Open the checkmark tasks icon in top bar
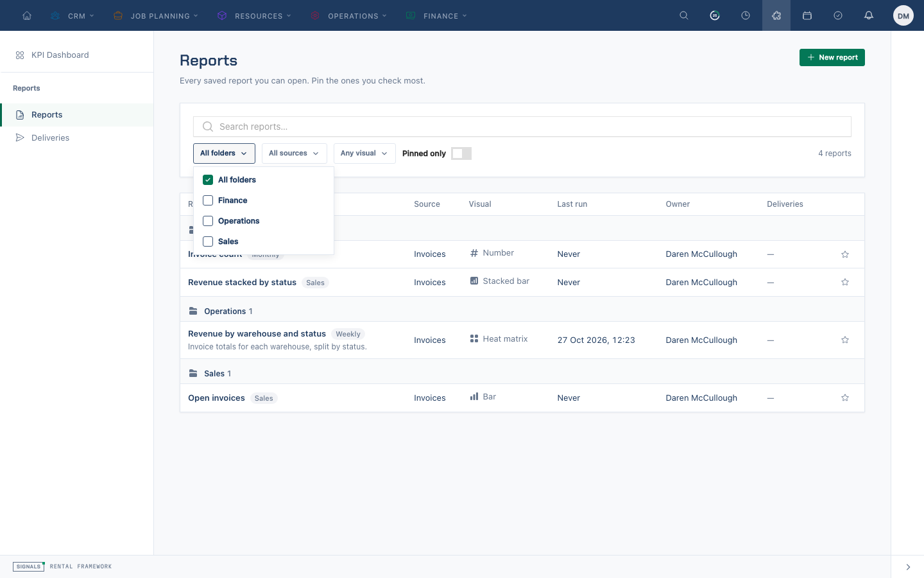The width and height of the screenshot is (924, 578). pyautogui.click(x=838, y=15)
